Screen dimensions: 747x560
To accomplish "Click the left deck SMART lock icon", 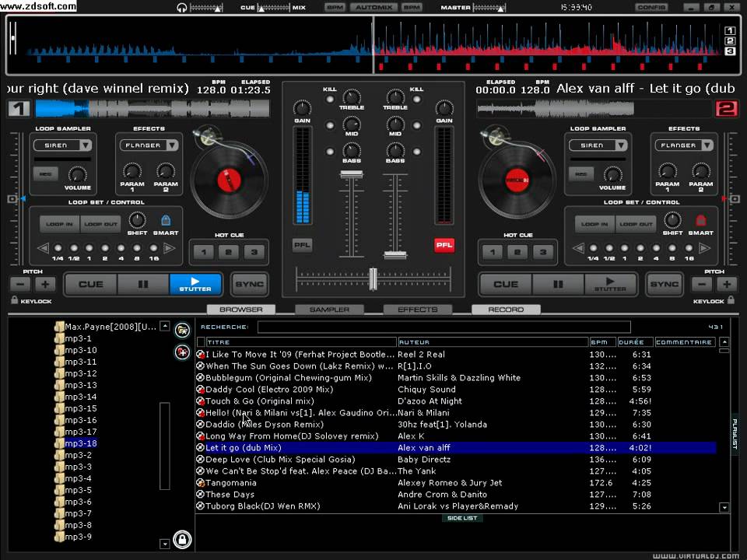I will coord(165,221).
